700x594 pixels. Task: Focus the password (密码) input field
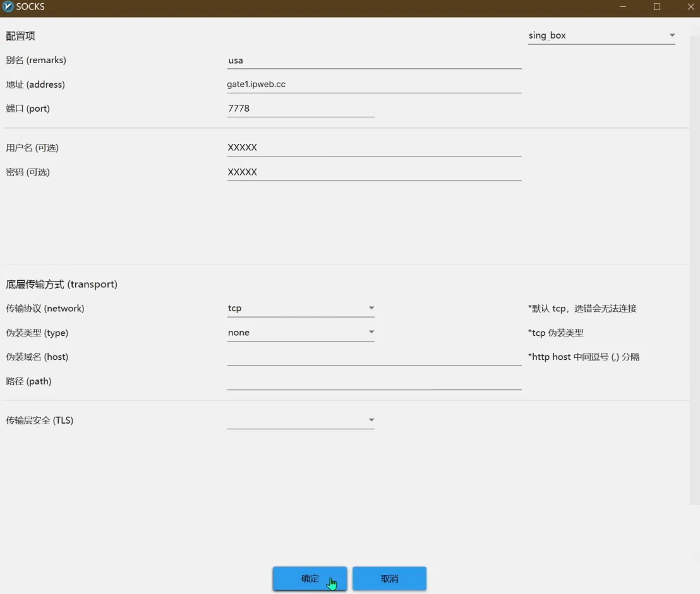pyautogui.click(x=374, y=172)
